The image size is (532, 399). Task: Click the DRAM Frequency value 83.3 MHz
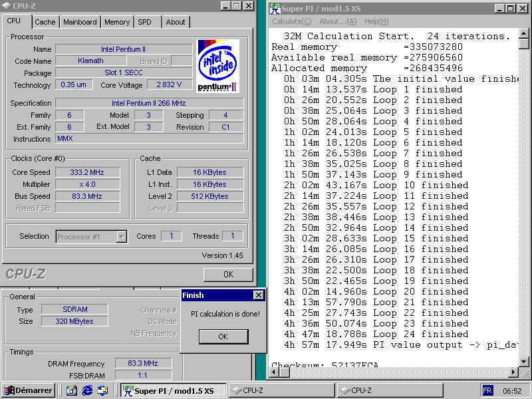click(x=143, y=363)
